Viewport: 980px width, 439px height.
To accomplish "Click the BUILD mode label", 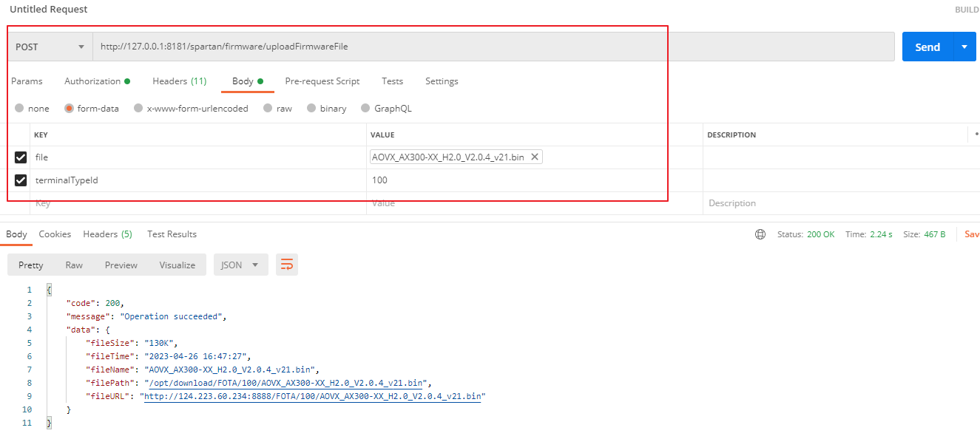I will (967, 10).
